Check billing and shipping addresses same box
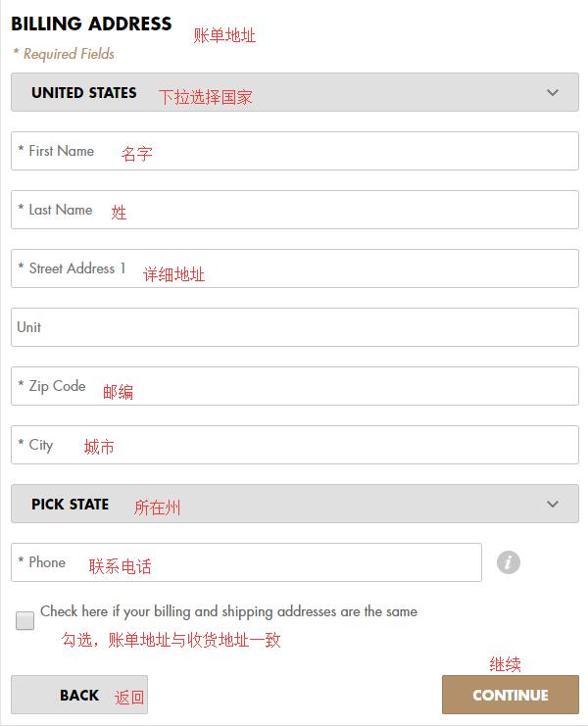The image size is (588, 726). coord(25,620)
